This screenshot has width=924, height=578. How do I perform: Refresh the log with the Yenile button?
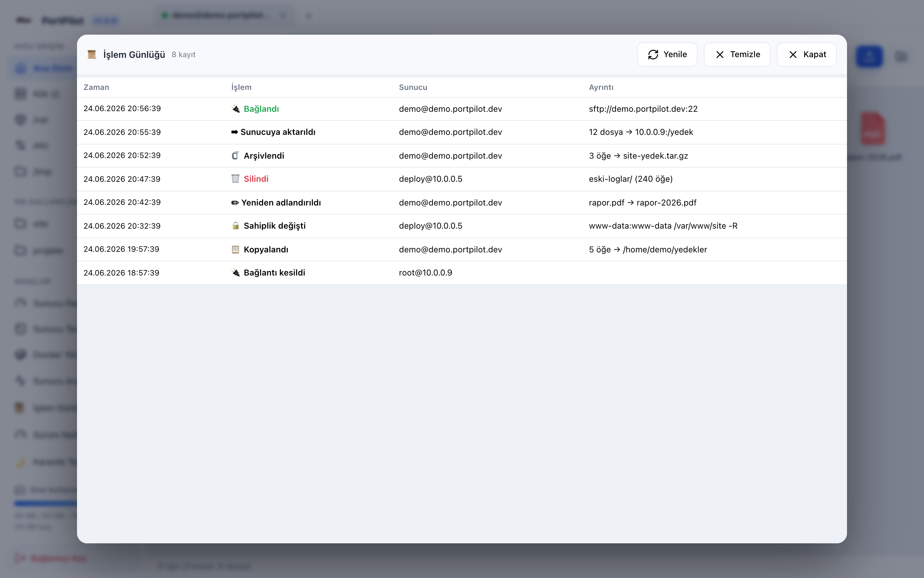click(667, 55)
